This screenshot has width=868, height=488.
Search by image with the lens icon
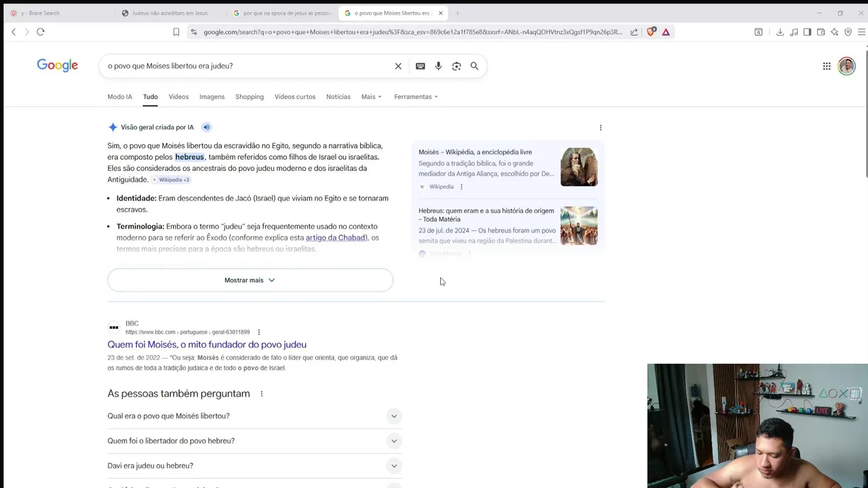click(456, 66)
